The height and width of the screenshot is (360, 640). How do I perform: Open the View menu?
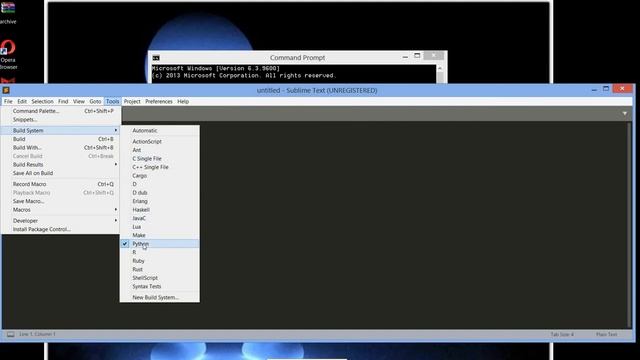pyautogui.click(x=79, y=101)
